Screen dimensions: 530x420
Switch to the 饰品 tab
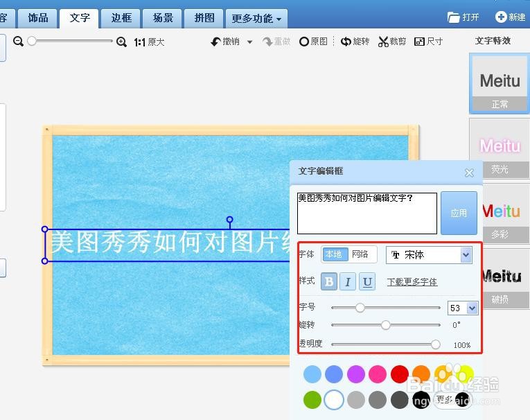pyautogui.click(x=38, y=18)
